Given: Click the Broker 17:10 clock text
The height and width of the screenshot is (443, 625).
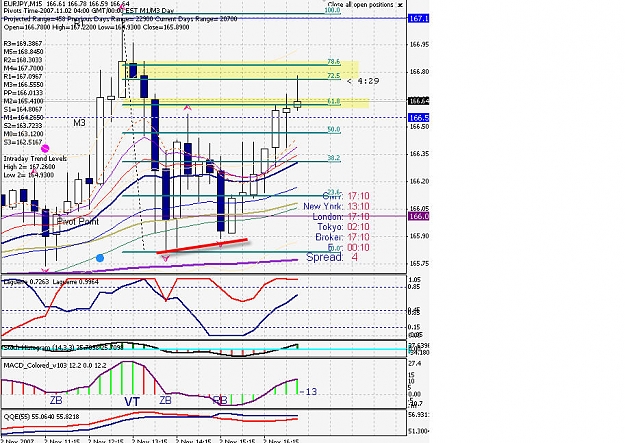Looking at the screenshot, I should point(342,237).
